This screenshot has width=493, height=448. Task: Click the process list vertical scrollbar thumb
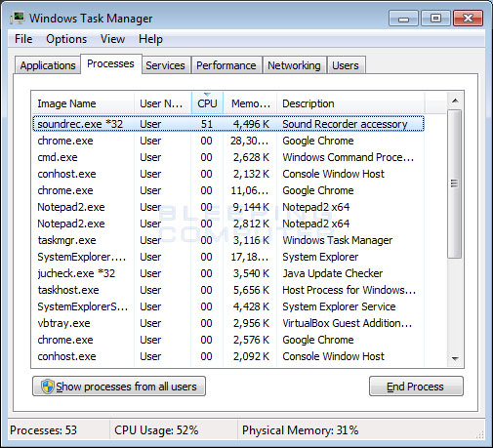pos(455,183)
